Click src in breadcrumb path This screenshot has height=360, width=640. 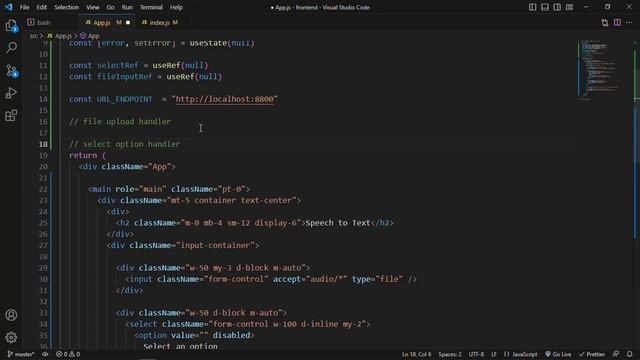click(33, 36)
